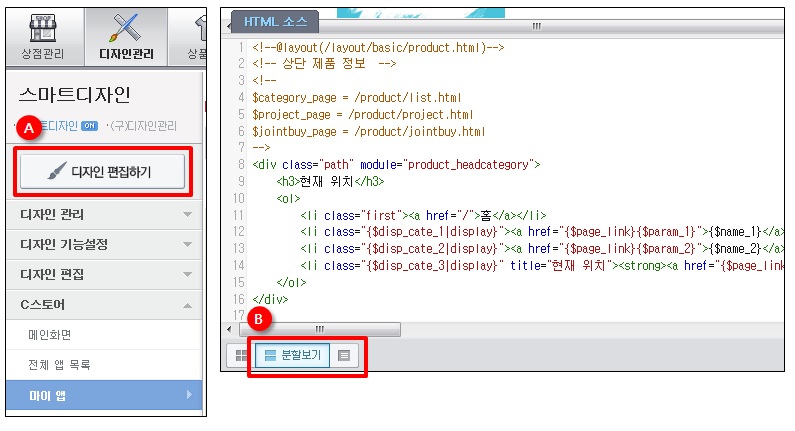
Task: Click the brush icon in 디자인 편집하기
Action: tap(57, 171)
